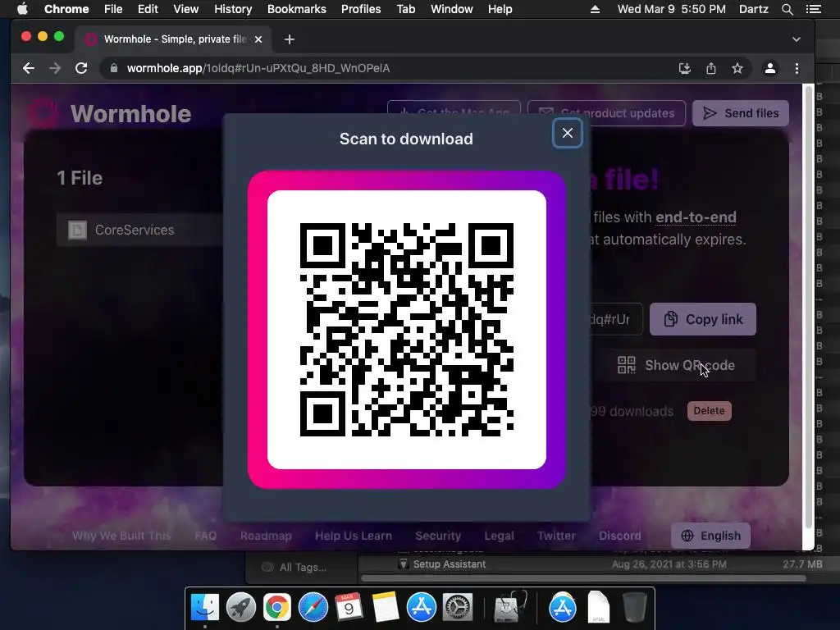Click the Send files button

pos(741,113)
